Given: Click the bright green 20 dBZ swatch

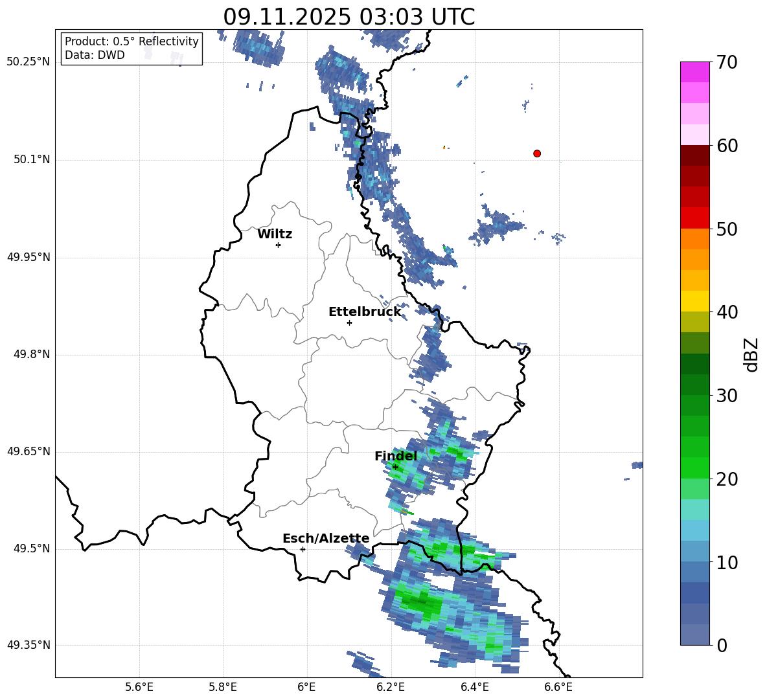Looking at the screenshot, I should click(694, 468).
